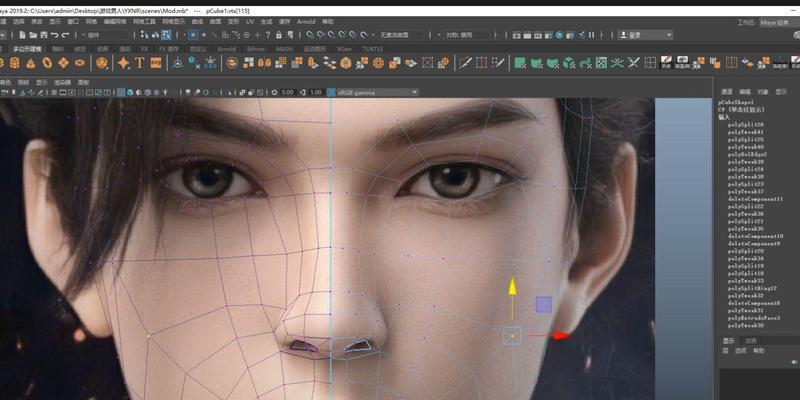Click the pause icon on the status line
The height and width of the screenshot is (400, 800).
591,35
